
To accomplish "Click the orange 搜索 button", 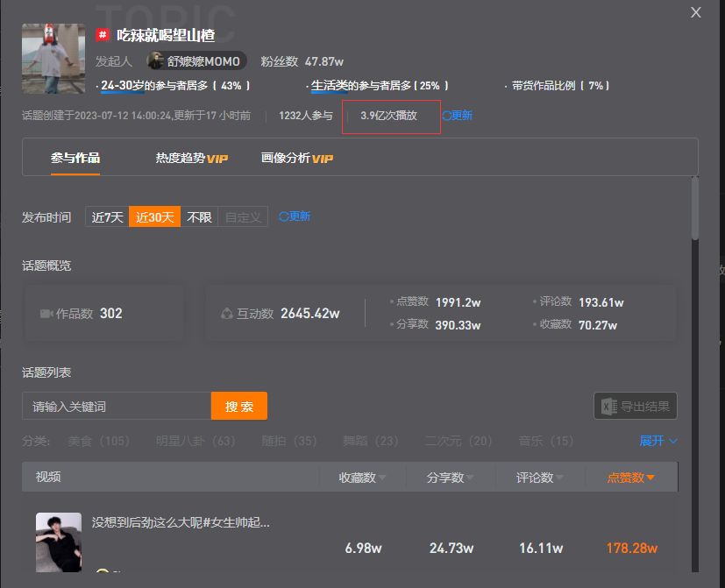I will 239,406.
